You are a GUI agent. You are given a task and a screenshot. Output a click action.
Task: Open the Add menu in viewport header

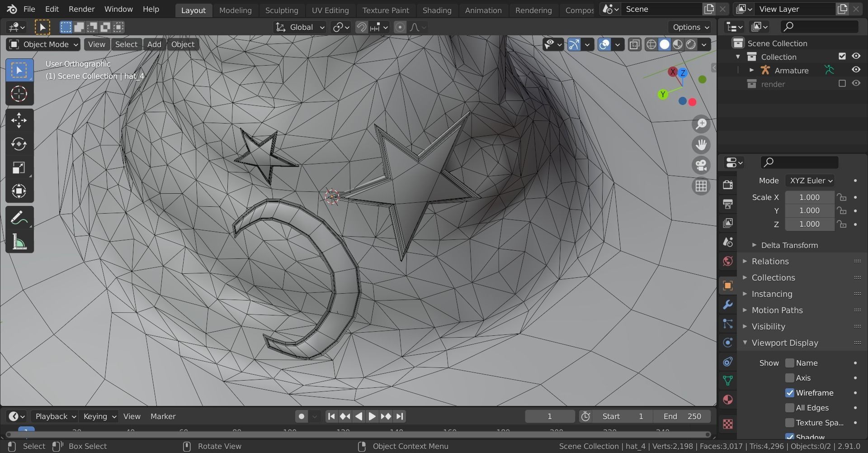tap(154, 44)
